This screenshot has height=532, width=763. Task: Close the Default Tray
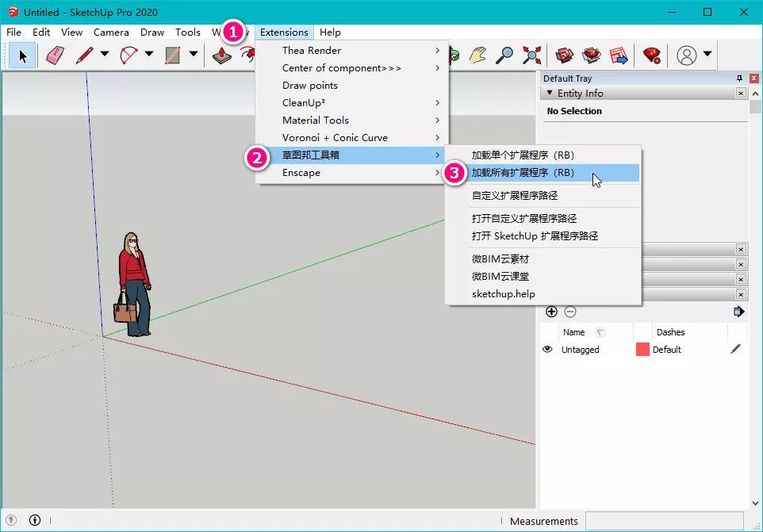(753, 78)
